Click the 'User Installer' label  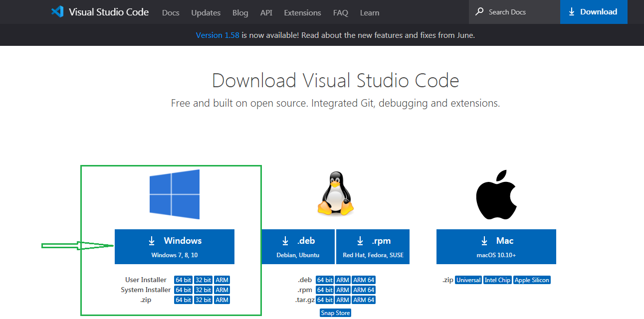pos(146,280)
